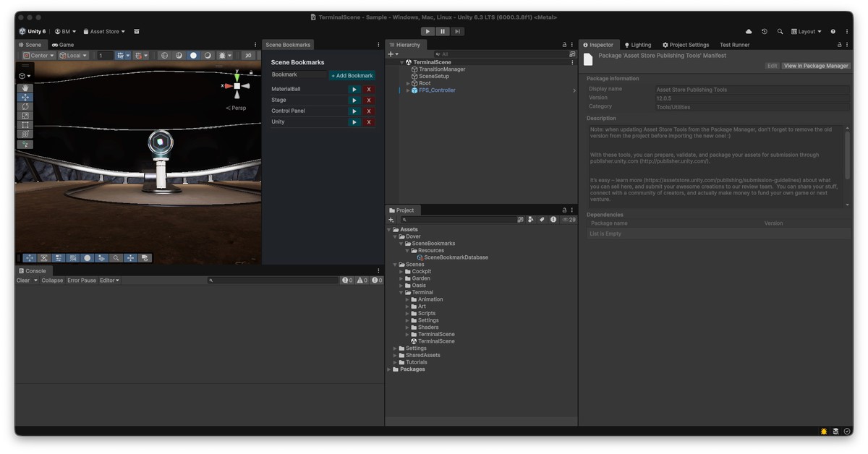Play the MaterialBall bookmark

[x=354, y=90]
